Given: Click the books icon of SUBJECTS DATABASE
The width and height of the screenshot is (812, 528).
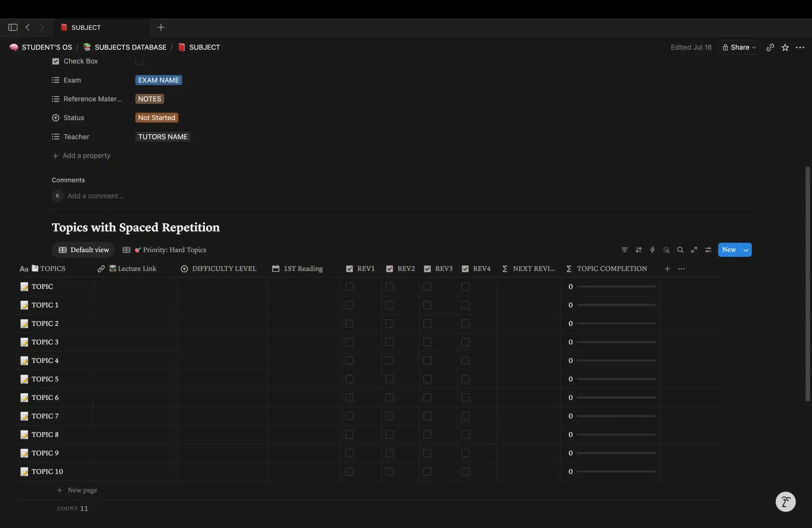Looking at the screenshot, I should (x=87, y=48).
